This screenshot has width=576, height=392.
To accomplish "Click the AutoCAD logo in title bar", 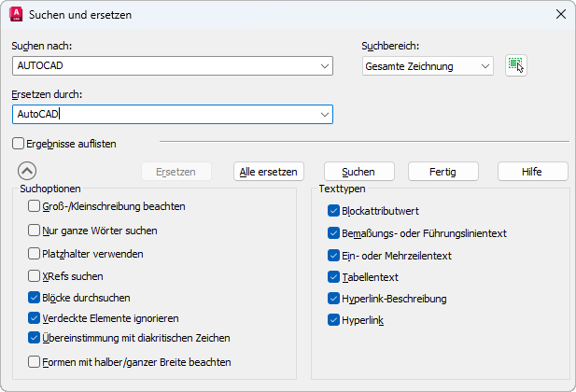I will click(x=16, y=15).
